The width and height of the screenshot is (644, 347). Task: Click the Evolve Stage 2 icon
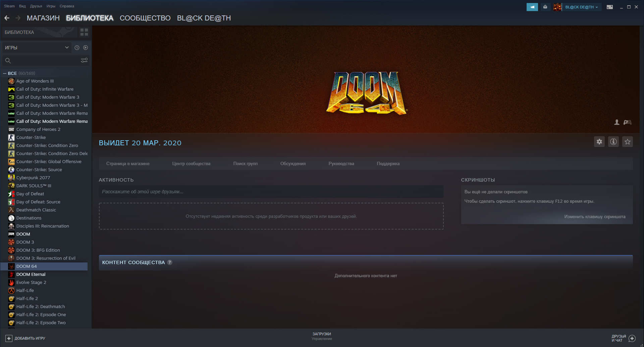click(x=11, y=283)
